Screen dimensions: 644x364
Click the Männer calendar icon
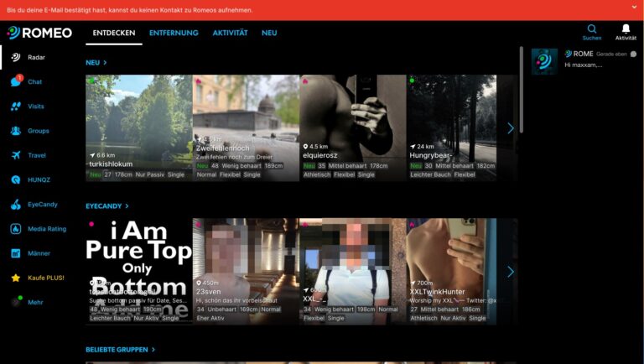click(16, 253)
